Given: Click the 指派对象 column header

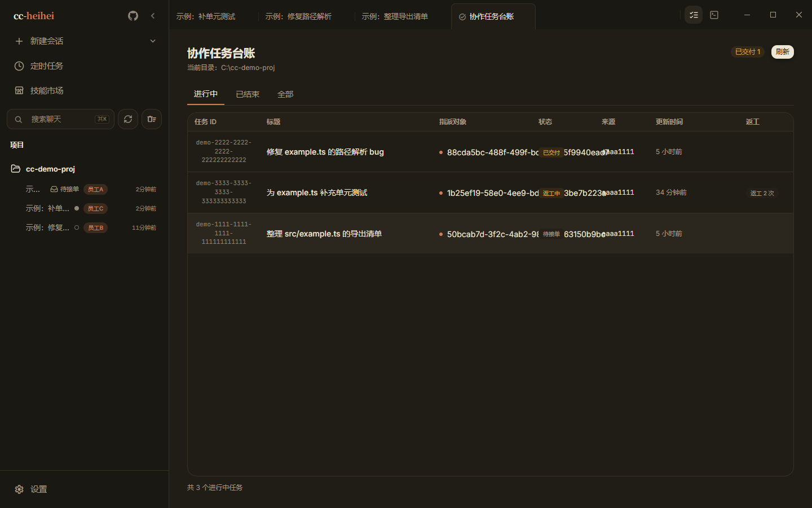Looking at the screenshot, I should click(x=453, y=122).
